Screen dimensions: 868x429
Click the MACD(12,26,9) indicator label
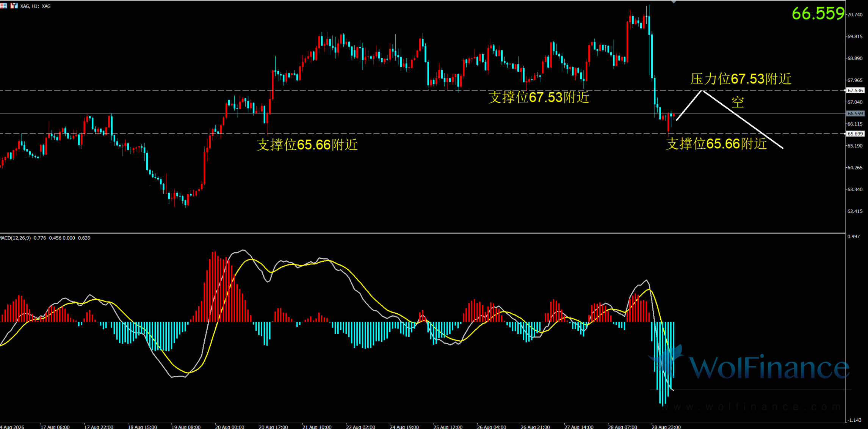[x=45, y=238]
